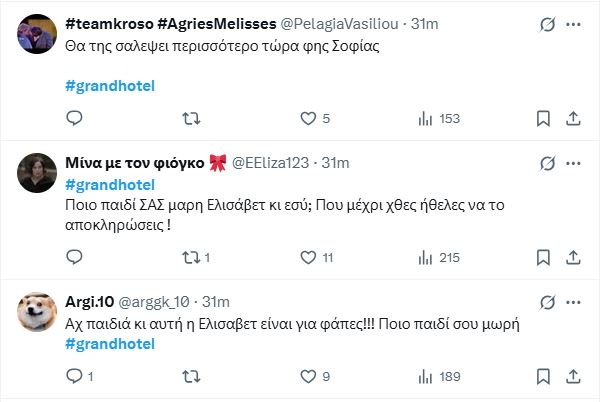This screenshot has height=402, width=612.
Task: Open the #grandhotel hashtag in Argi.10's tweet
Action: pyautogui.click(x=110, y=344)
